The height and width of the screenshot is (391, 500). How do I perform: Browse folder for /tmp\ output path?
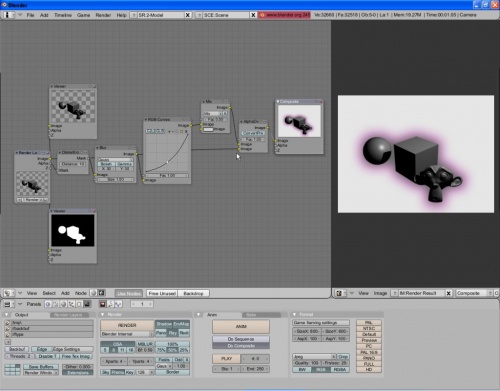(8, 323)
